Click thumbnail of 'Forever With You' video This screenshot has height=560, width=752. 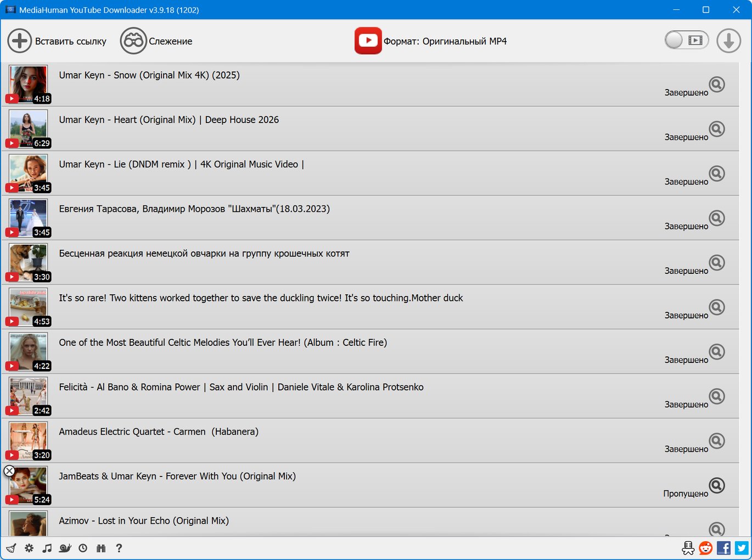tap(29, 485)
